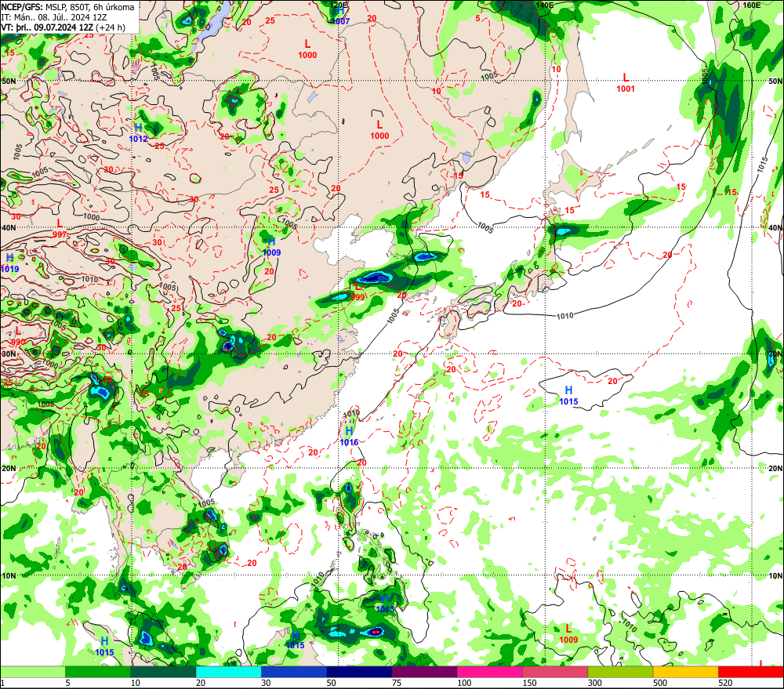The width and height of the screenshot is (784, 689).
Task: Click the L 997 low pressure marker
Action: click(x=60, y=229)
